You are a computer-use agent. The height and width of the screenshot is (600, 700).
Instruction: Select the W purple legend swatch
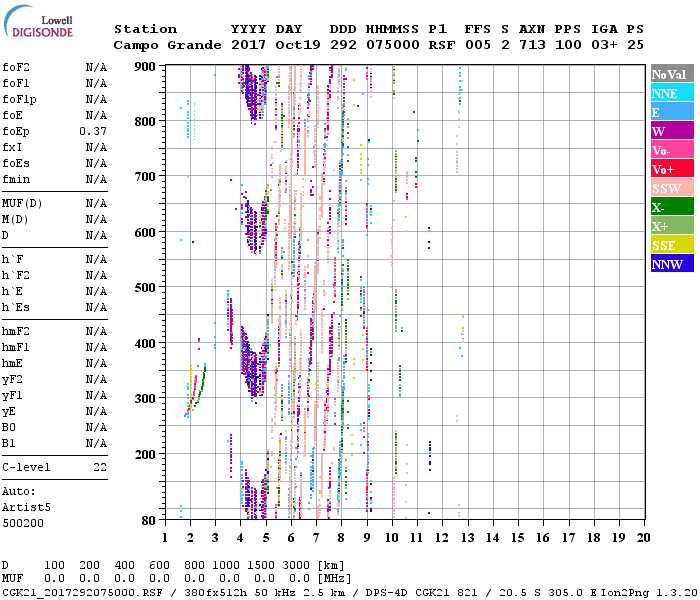coord(672,131)
